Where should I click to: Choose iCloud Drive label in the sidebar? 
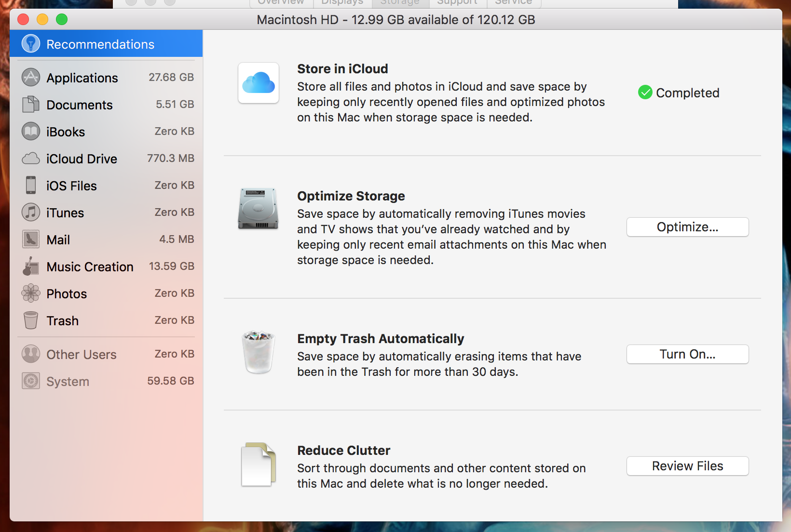82,159
